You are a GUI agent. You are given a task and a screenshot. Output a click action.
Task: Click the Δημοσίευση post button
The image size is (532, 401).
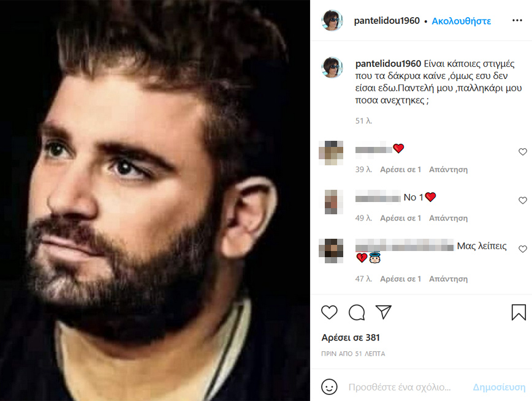499,387
